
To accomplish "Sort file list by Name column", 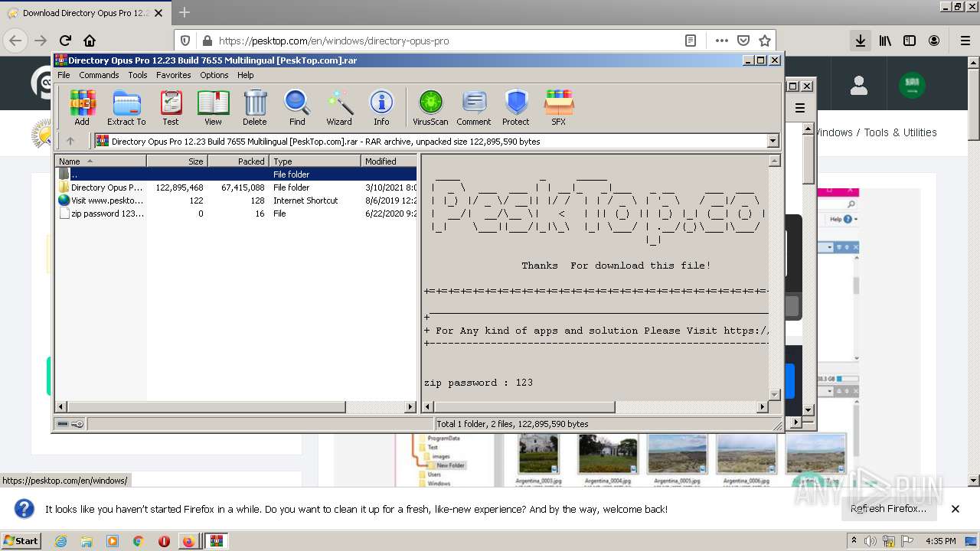I will click(x=100, y=161).
